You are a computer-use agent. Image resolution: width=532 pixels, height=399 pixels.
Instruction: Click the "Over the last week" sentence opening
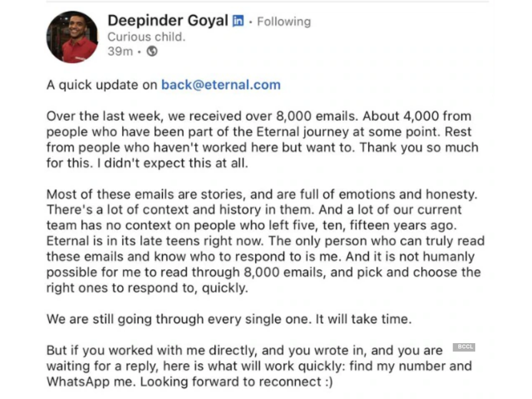(x=104, y=116)
